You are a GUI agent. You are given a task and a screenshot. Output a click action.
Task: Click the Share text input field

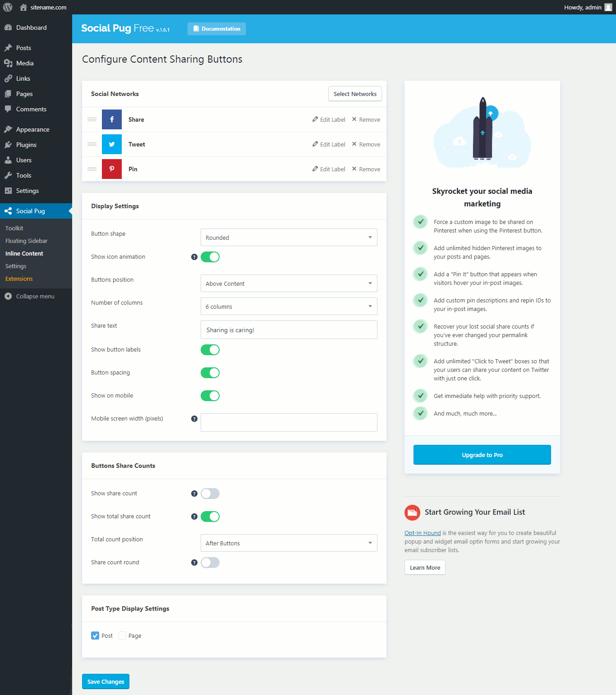(289, 330)
